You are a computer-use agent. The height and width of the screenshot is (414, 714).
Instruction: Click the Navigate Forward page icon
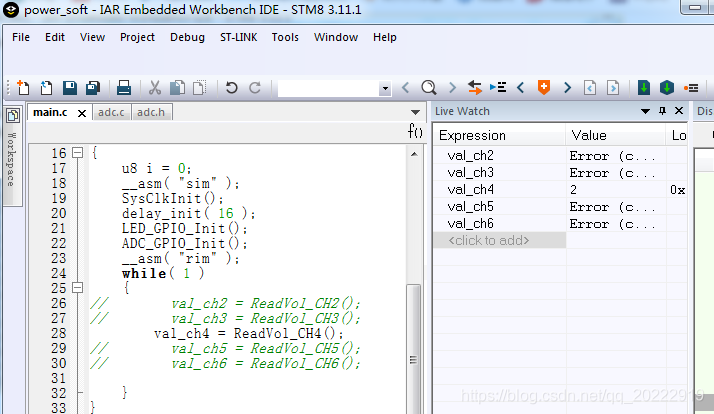point(613,87)
